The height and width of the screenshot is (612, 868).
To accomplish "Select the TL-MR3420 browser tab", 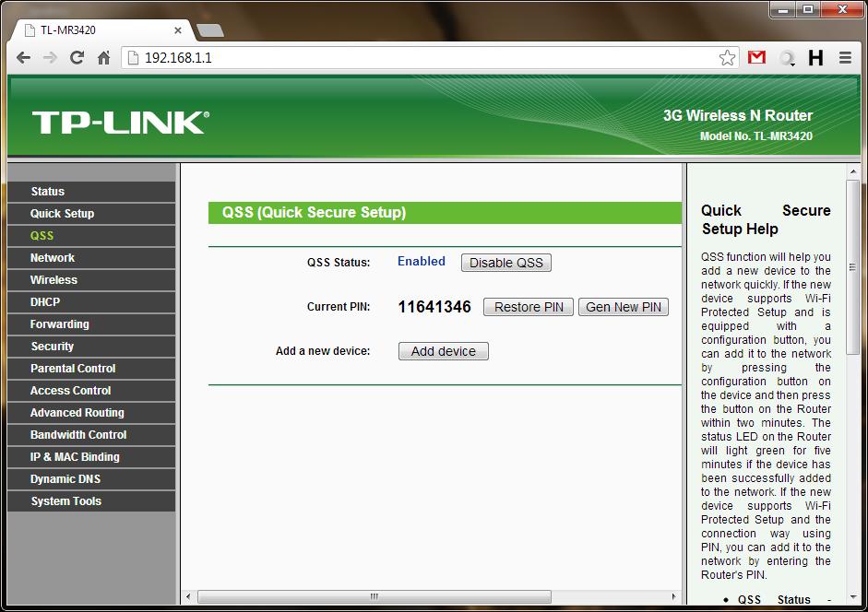I will click(101, 29).
